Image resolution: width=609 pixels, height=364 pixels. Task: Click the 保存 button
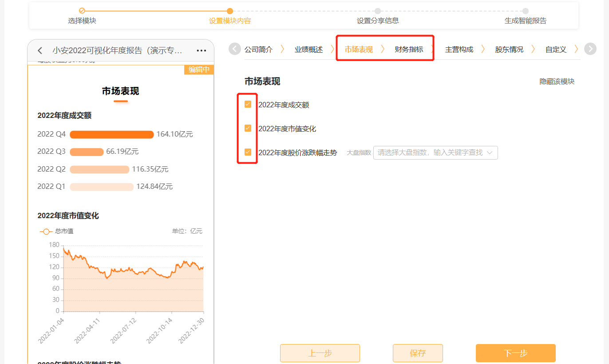(418, 353)
